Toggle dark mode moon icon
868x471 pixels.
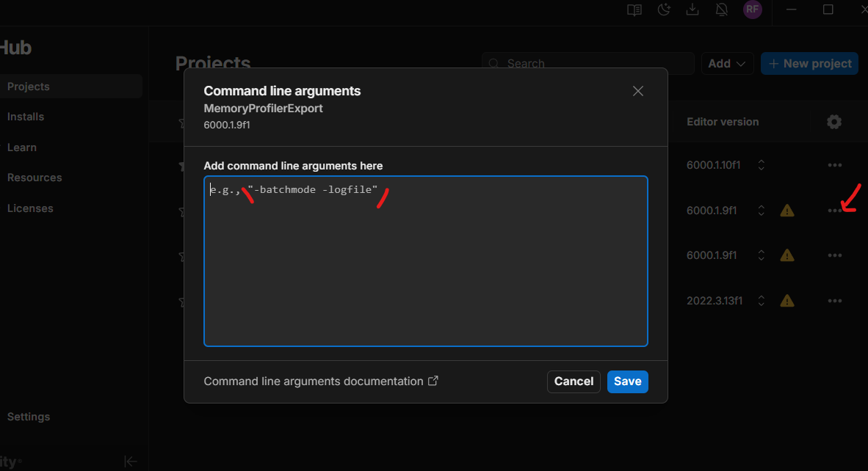664,10
